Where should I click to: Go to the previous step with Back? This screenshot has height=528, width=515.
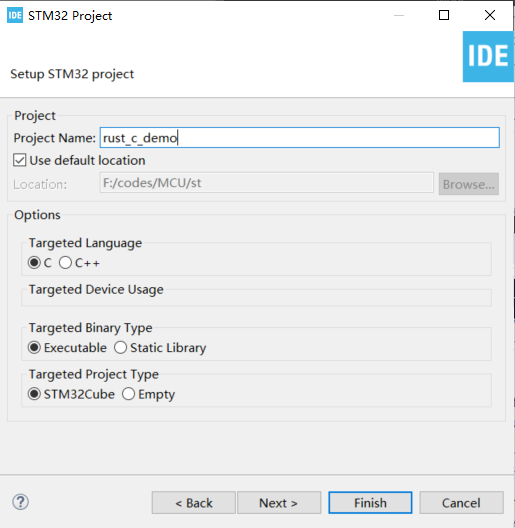click(x=194, y=503)
